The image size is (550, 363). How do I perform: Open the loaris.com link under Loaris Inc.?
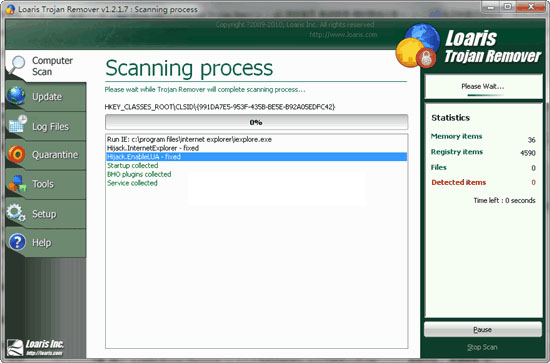[44, 353]
